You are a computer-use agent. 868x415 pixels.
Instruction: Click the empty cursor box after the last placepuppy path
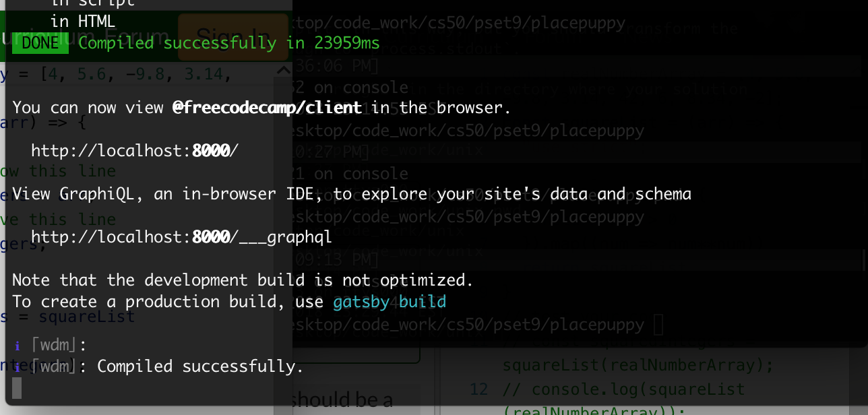tap(658, 325)
